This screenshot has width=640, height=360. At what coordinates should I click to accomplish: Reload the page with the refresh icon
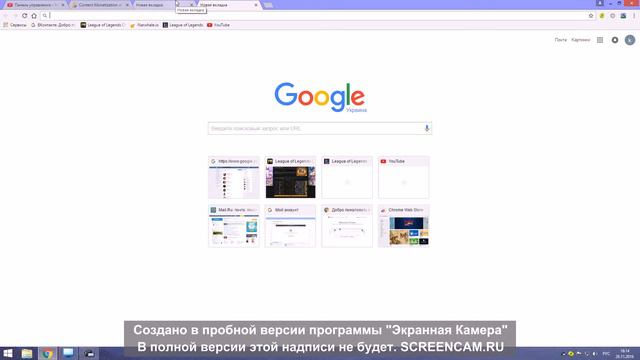tap(24, 16)
